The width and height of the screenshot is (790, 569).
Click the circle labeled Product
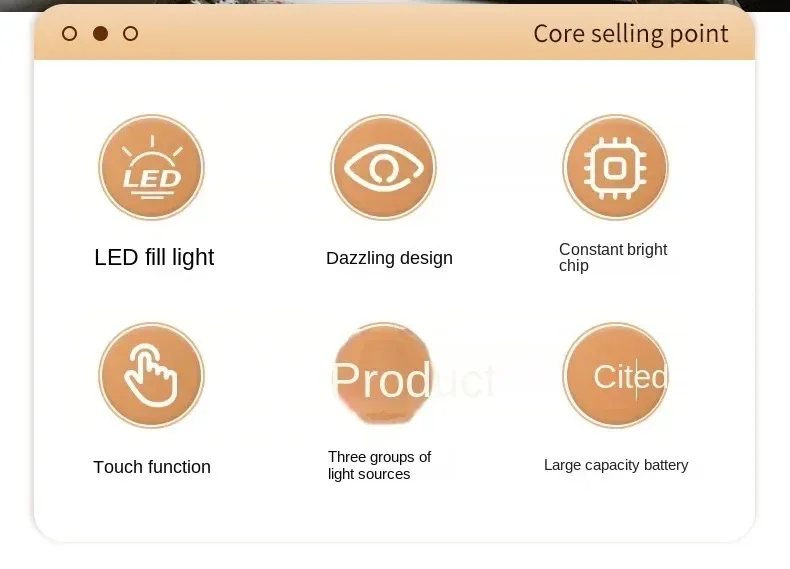(383, 375)
